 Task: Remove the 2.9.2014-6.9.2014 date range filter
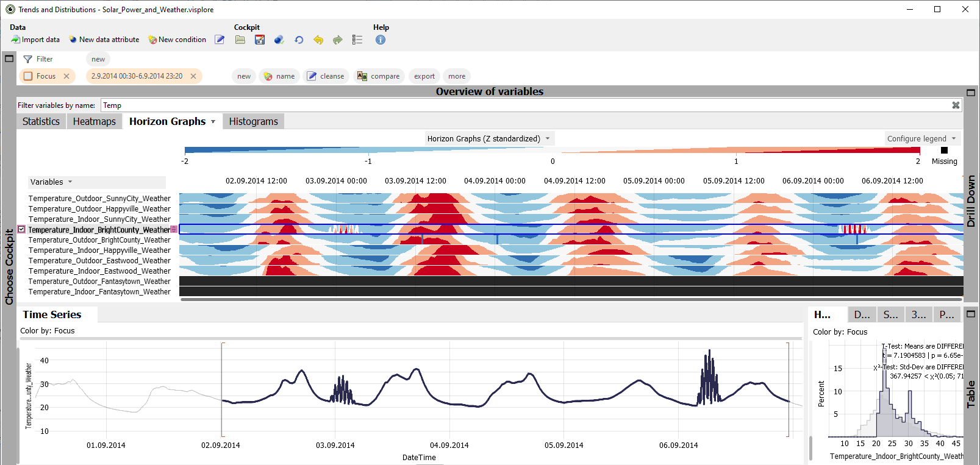click(x=193, y=76)
